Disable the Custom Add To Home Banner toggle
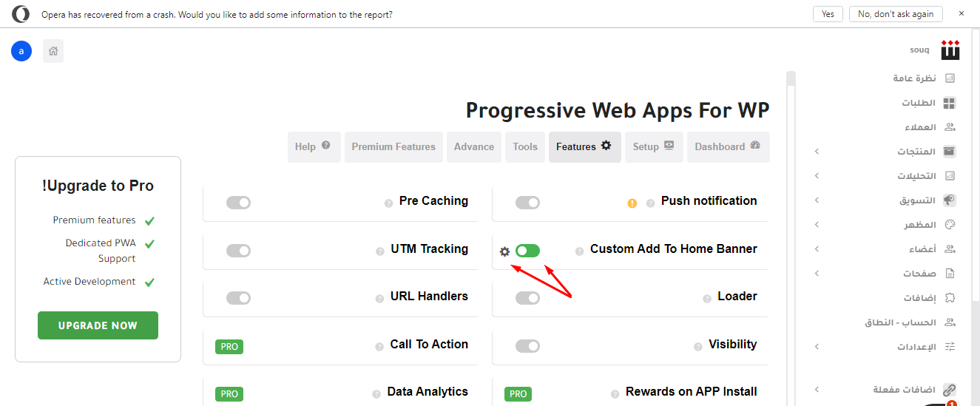 coord(527,251)
